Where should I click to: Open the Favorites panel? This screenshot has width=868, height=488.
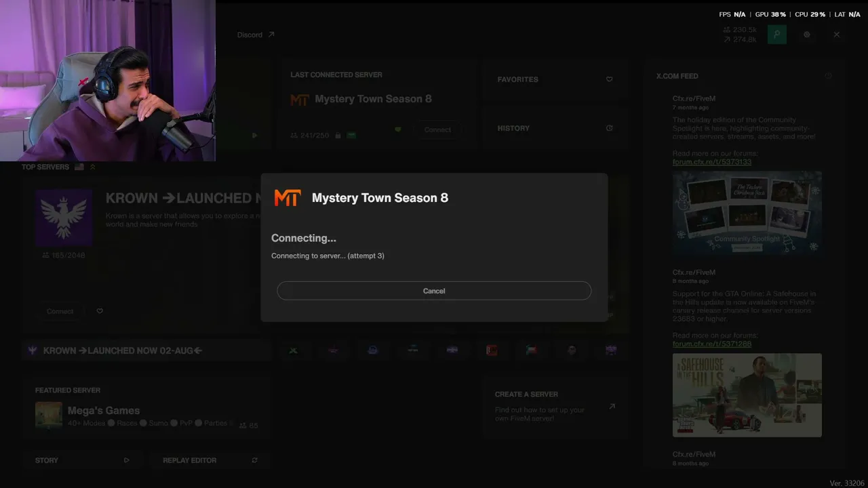tap(555, 79)
